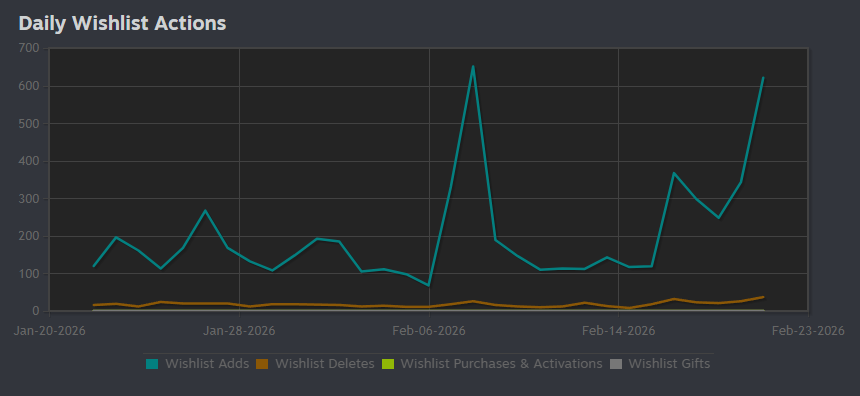Click the 600 y-axis value
Image resolution: width=860 pixels, height=396 pixels.
[x=29, y=86]
